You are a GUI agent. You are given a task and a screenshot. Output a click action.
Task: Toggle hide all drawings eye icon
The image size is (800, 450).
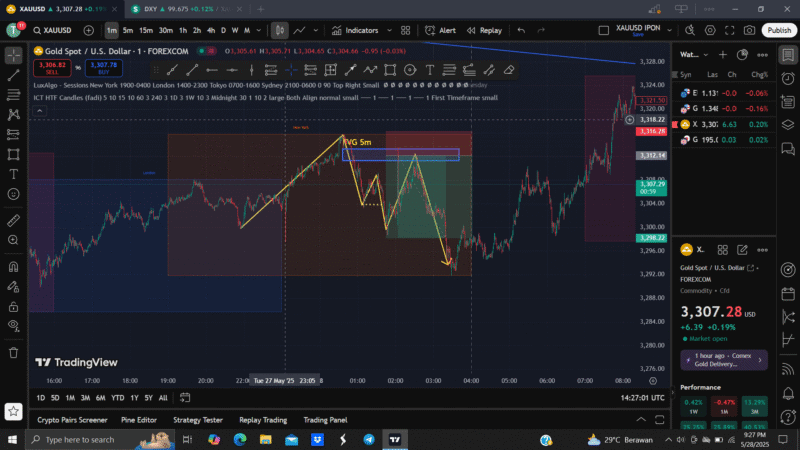(x=14, y=329)
